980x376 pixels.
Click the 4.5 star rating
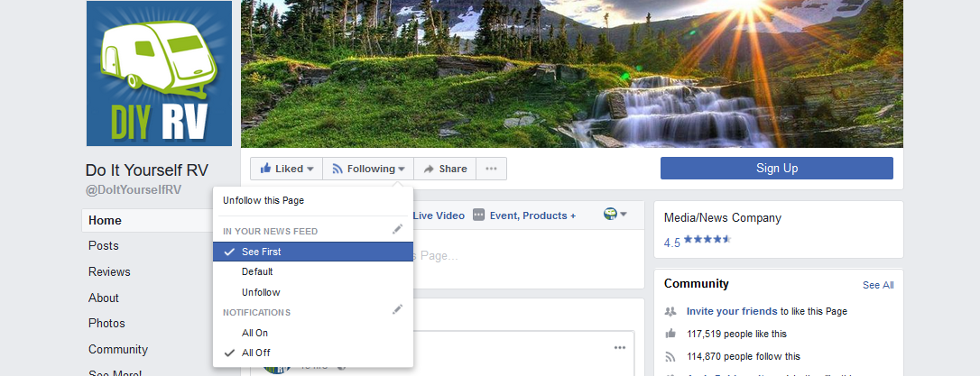(698, 243)
